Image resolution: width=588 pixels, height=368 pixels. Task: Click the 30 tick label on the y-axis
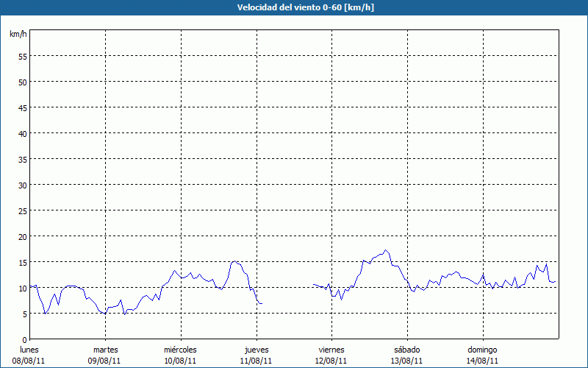[x=22, y=185]
